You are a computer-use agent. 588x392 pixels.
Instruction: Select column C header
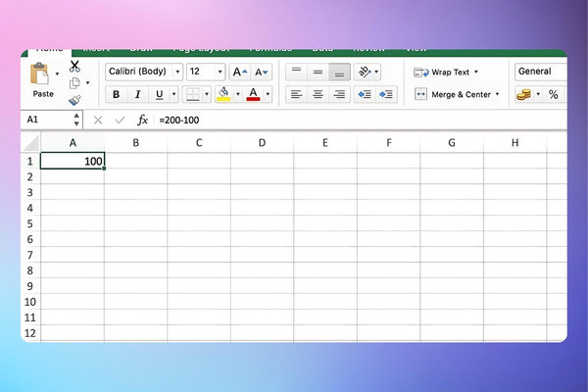[x=199, y=143]
